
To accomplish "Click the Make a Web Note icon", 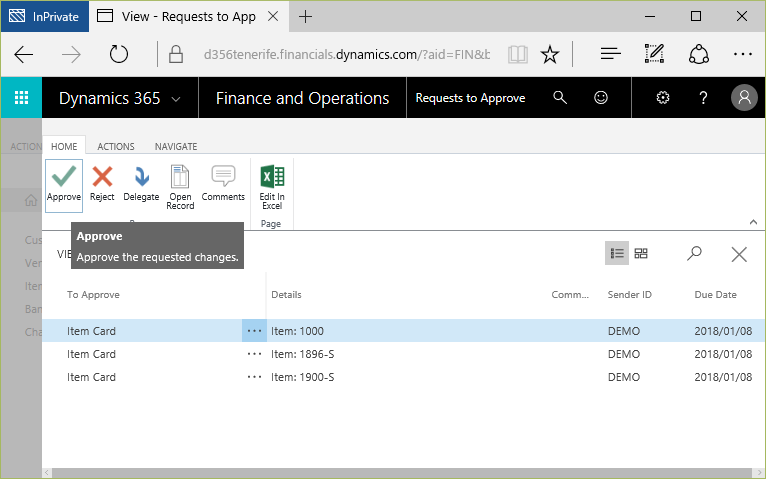I will tap(654, 54).
